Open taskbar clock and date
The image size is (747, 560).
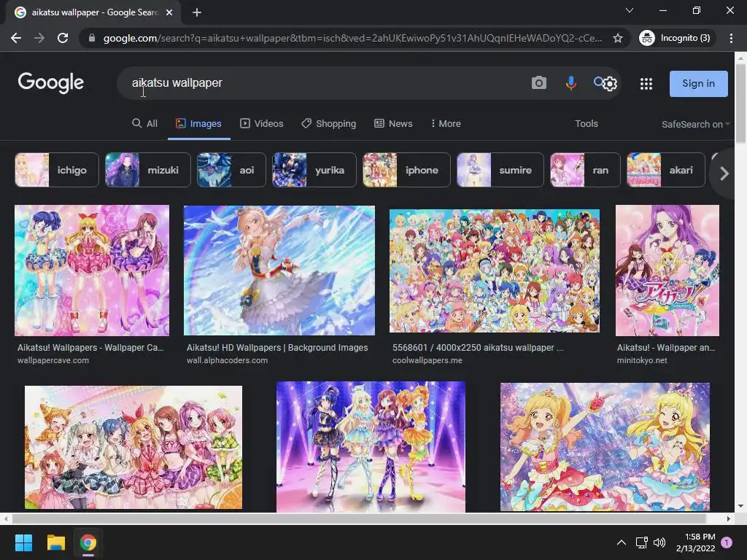(x=695, y=542)
